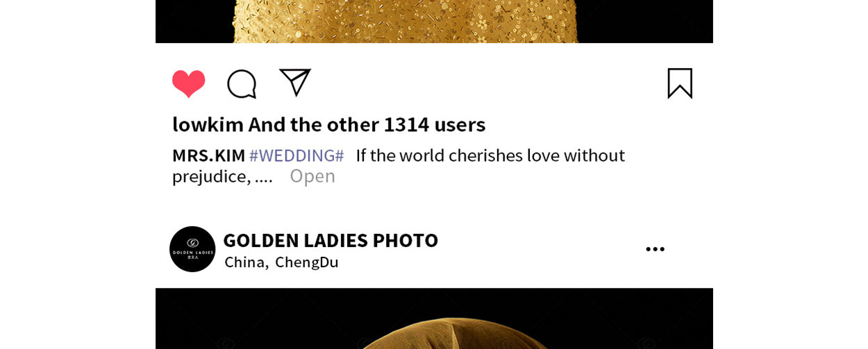This screenshot has height=349, width=868.
Task: Open the three-dot post options menu
Action: 655,249
